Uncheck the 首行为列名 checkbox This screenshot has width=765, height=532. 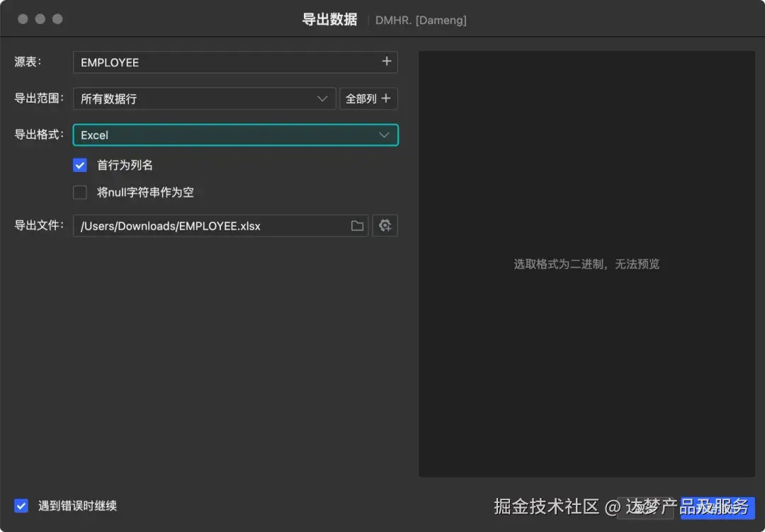click(80, 166)
